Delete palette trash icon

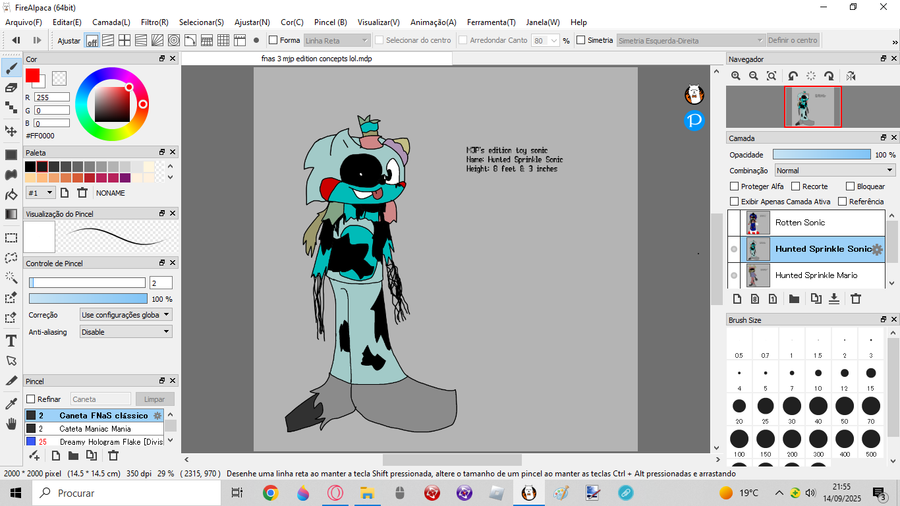[82, 193]
